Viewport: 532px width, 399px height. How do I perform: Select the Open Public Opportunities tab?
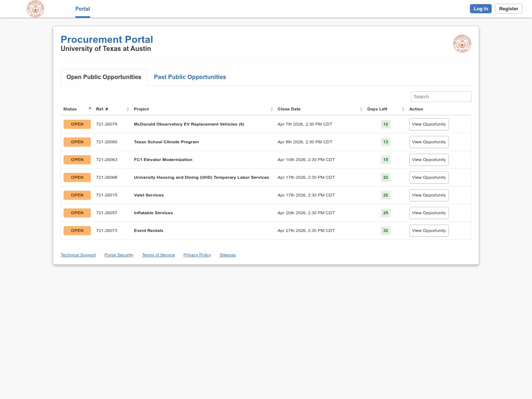pyautogui.click(x=104, y=77)
